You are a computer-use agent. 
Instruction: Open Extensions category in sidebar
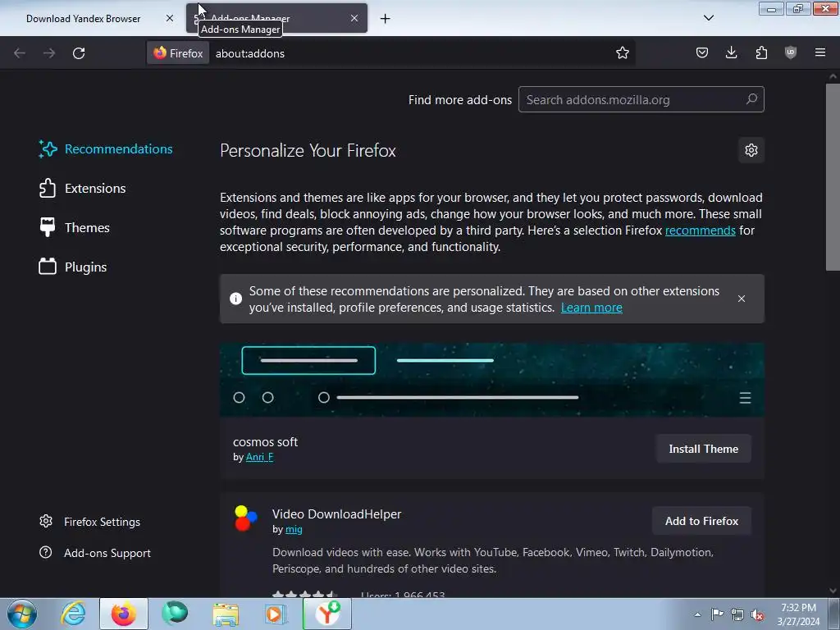pos(83,188)
